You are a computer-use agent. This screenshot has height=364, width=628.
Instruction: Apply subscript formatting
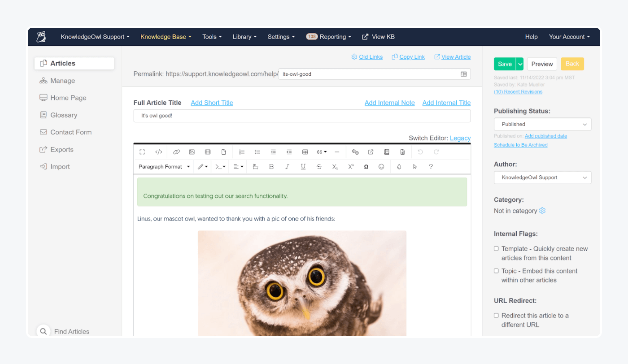coord(335,166)
